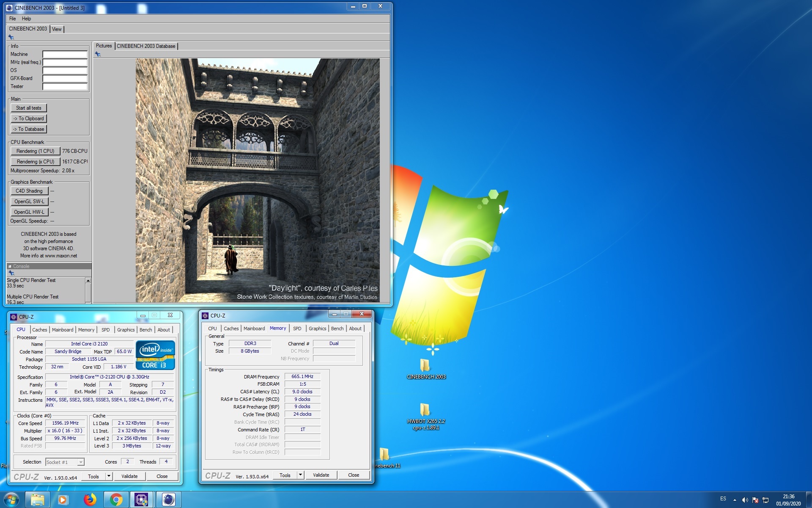Click network icon in system tray
812x508 pixels.
765,500
